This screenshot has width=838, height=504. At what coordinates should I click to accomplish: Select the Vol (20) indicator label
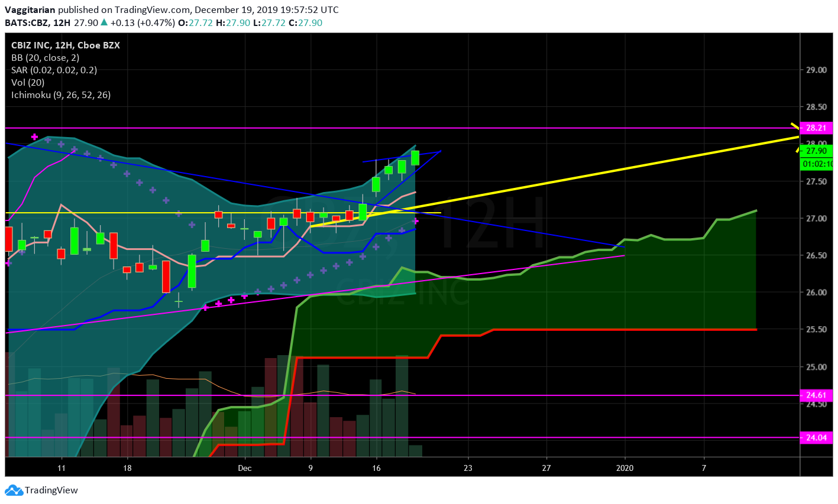[x=28, y=83]
